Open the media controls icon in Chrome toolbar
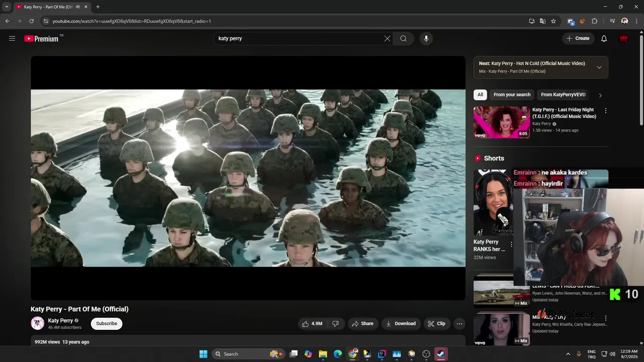This screenshot has width=644, height=362. point(612,21)
